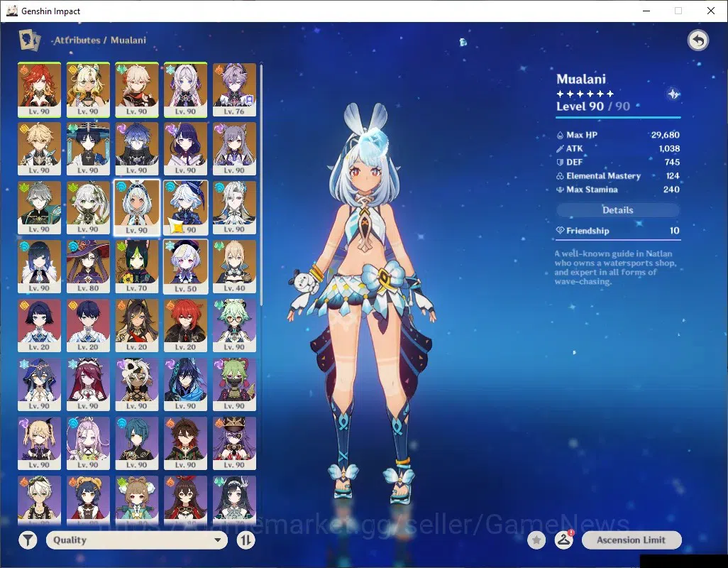This screenshot has height=568, width=728.
Task: Click the Level 90 / 90 text
Action: point(593,106)
